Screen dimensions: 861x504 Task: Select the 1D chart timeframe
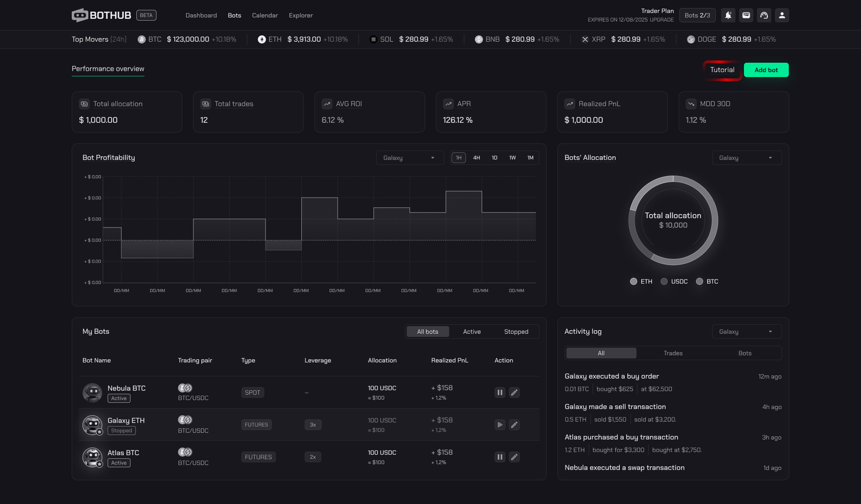(x=494, y=158)
